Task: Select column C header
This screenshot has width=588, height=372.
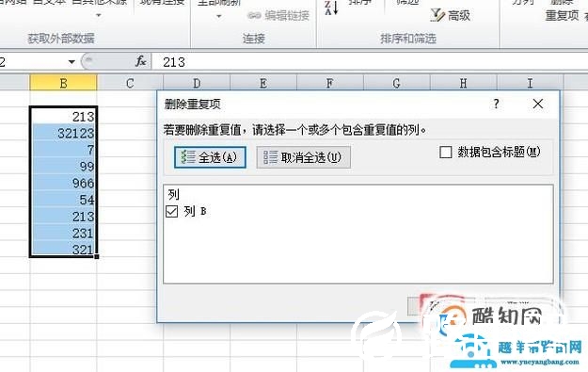Action: pyautogui.click(x=130, y=83)
